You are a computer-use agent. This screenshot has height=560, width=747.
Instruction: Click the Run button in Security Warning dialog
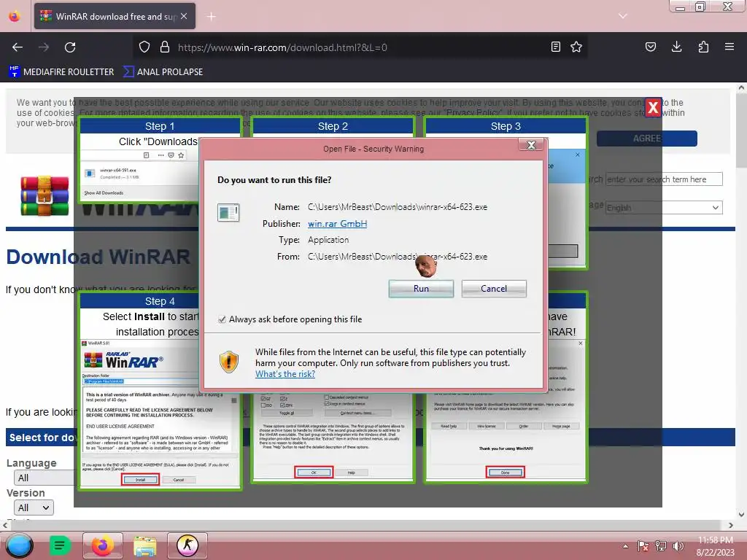click(x=421, y=289)
